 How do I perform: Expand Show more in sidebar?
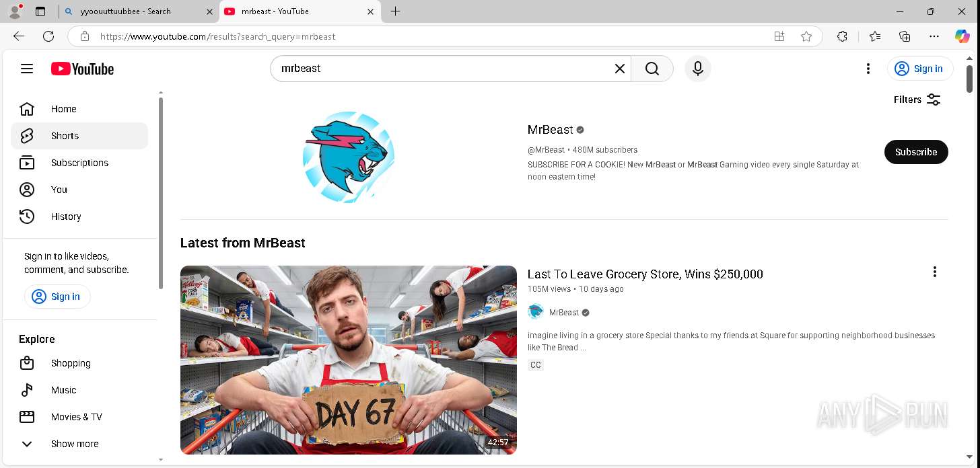79,444
